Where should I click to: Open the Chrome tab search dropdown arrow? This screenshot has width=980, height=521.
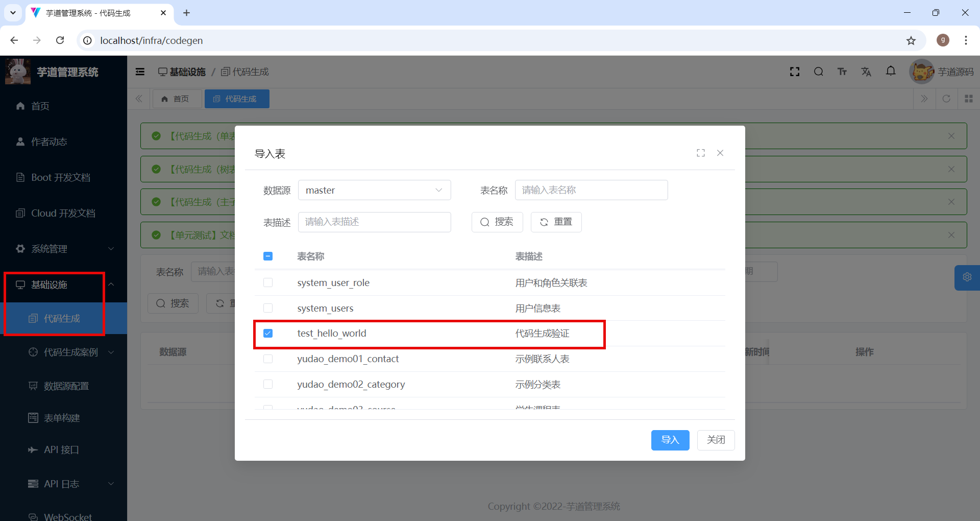click(13, 13)
